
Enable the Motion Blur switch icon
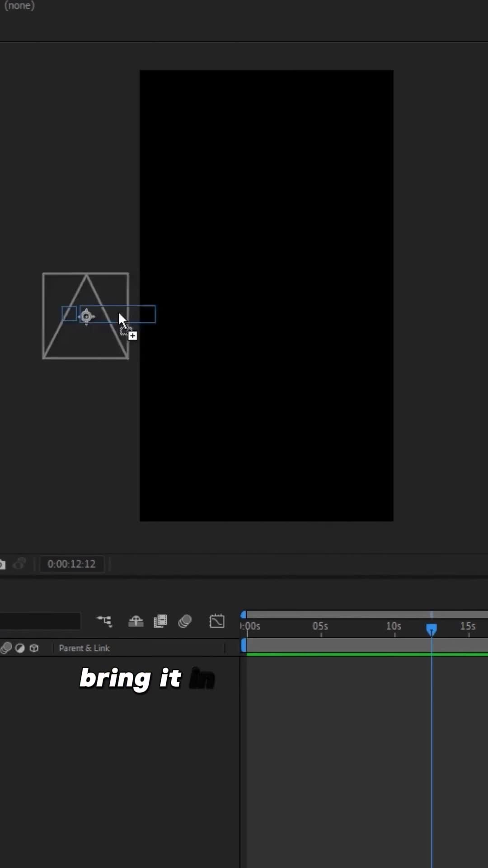(x=185, y=621)
